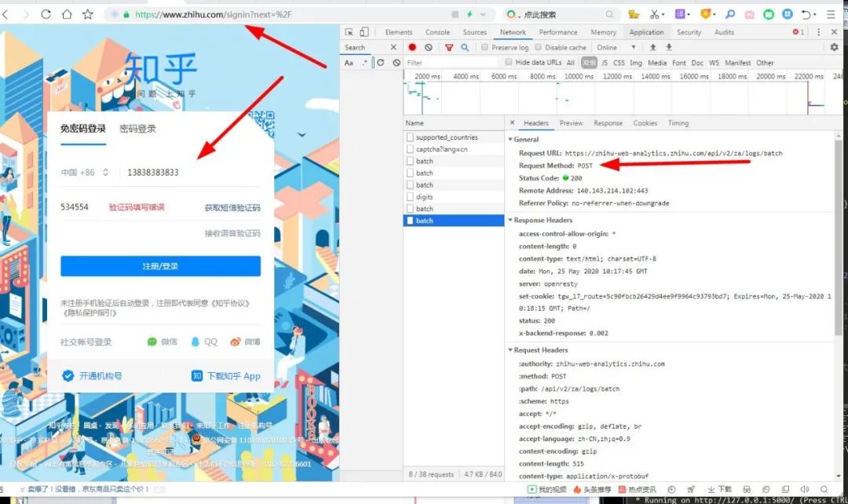
Task: Toggle the red network filter funnel
Action: (x=449, y=48)
